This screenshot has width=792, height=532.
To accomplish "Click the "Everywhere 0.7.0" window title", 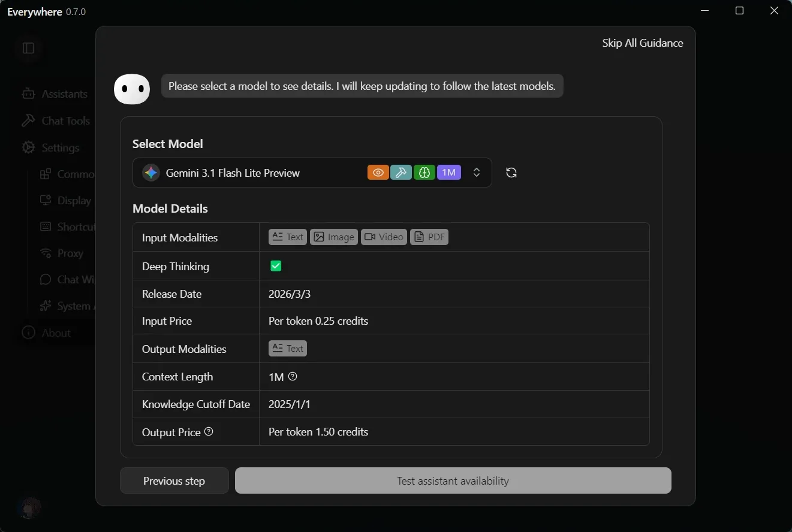I will 47,12.
